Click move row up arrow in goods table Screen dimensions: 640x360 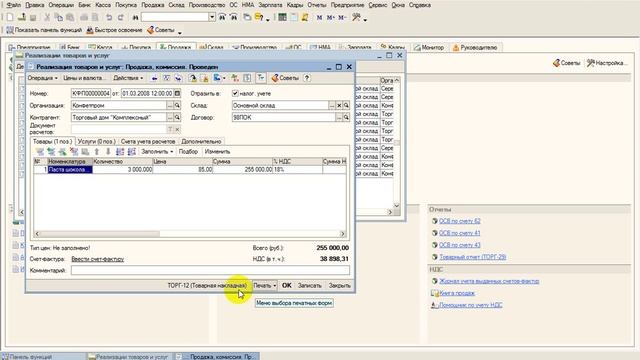coord(97,151)
